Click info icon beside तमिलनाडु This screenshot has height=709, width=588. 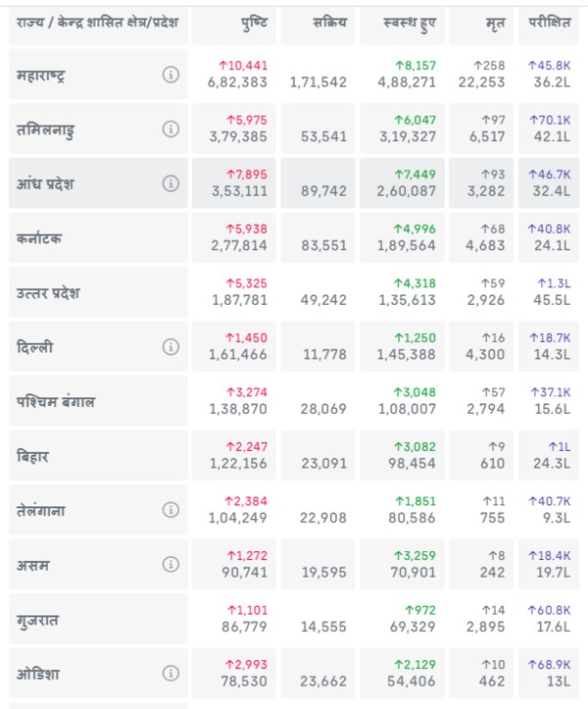point(171,129)
